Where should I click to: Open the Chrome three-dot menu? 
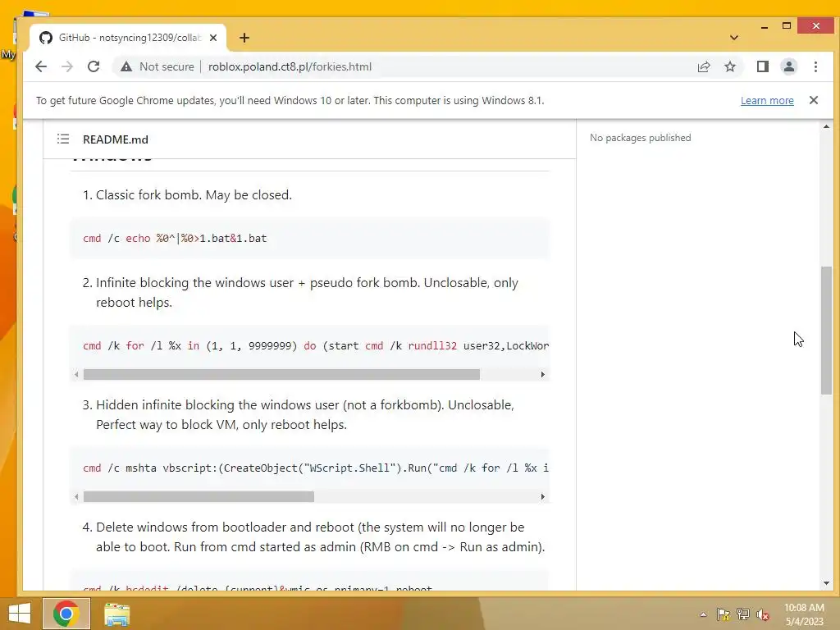(x=815, y=66)
